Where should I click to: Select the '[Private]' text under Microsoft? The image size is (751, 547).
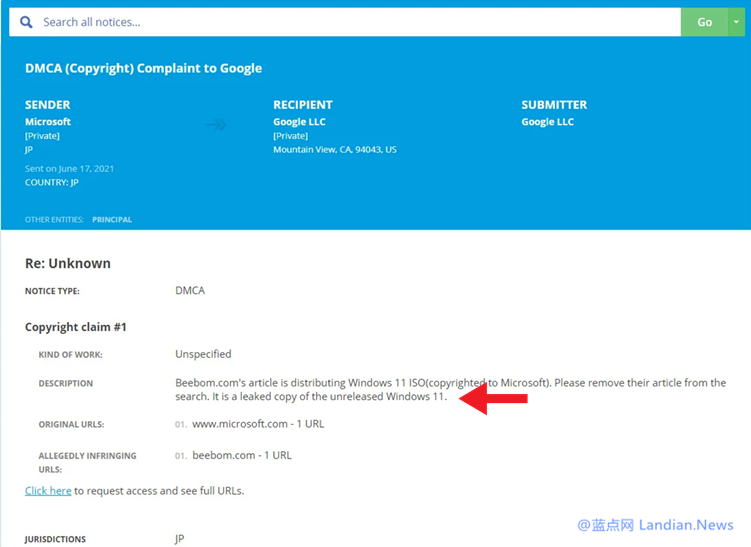42,136
